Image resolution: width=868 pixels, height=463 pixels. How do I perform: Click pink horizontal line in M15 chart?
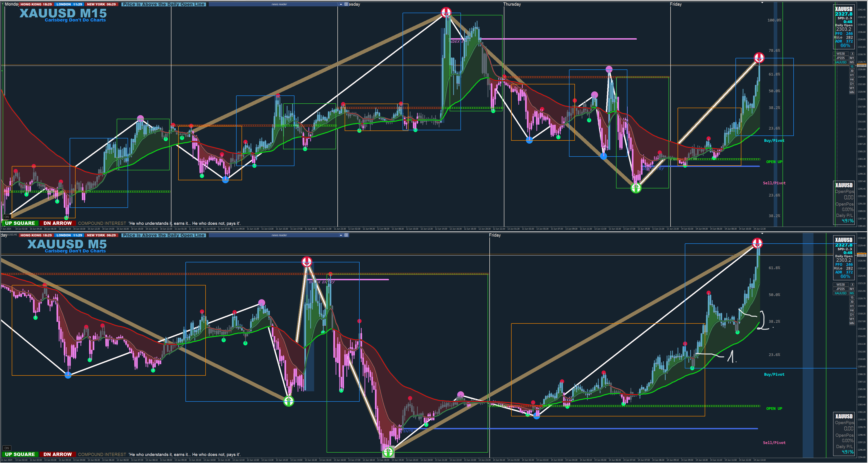click(x=556, y=39)
